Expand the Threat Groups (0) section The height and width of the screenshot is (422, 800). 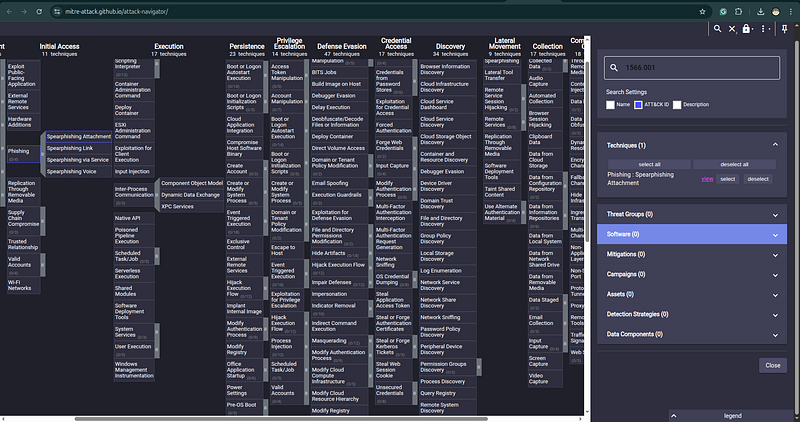click(x=692, y=214)
